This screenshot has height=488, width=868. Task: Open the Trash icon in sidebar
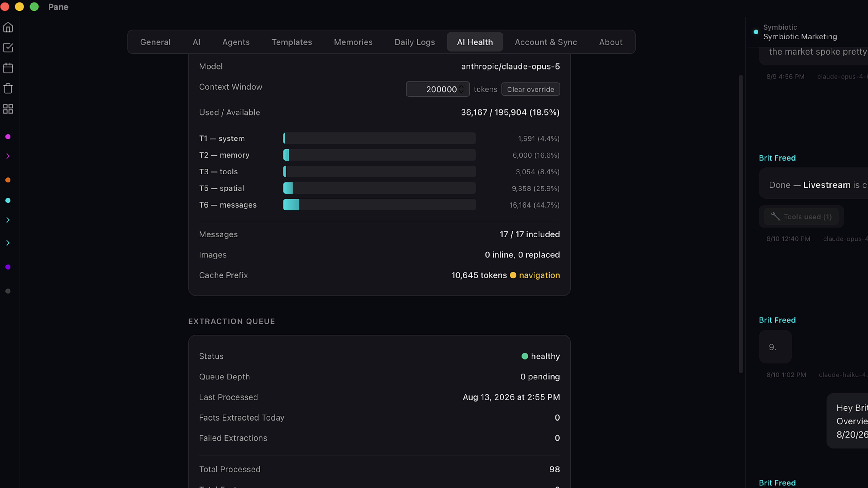pyautogui.click(x=8, y=88)
